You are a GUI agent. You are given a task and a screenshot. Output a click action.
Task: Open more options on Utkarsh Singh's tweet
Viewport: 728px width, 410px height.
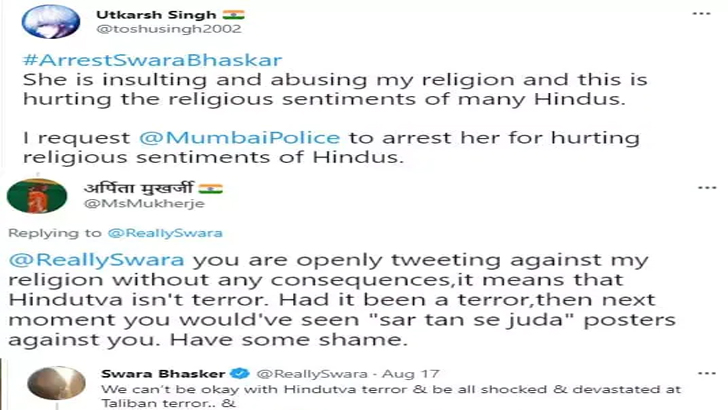[701, 14]
